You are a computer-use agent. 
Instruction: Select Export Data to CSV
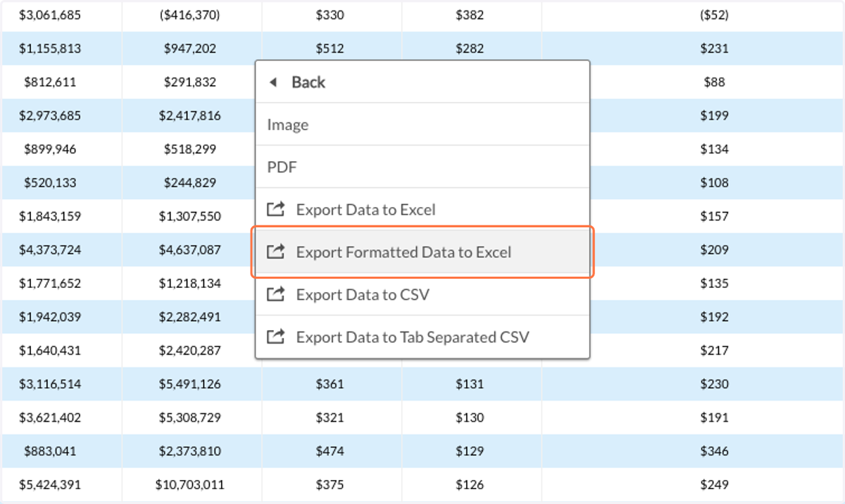point(423,294)
